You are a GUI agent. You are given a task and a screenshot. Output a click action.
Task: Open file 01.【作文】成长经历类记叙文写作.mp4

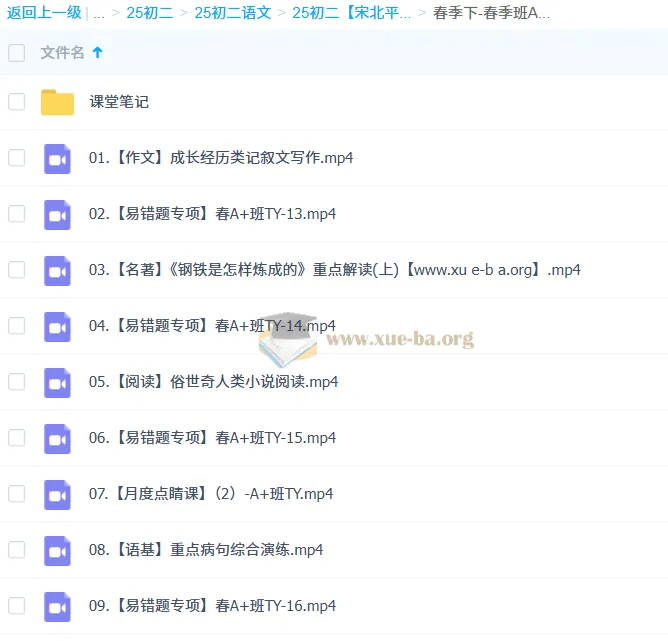coord(221,158)
